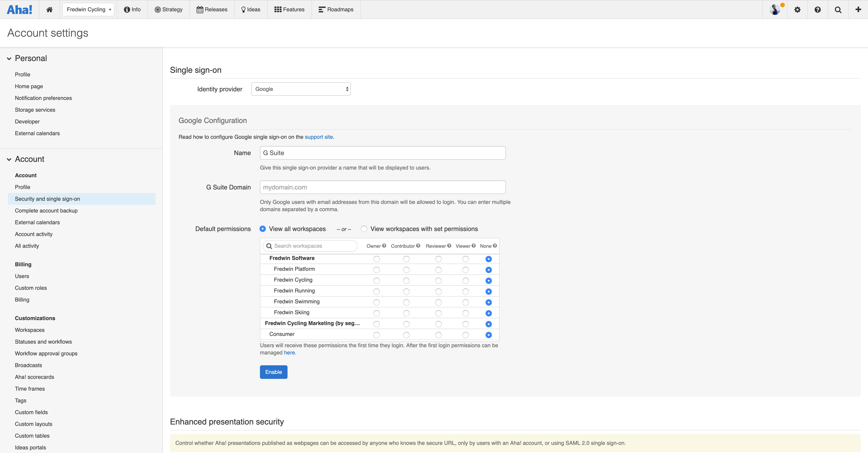
Task: Collapse the Personal section
Action: click(9, 58)
